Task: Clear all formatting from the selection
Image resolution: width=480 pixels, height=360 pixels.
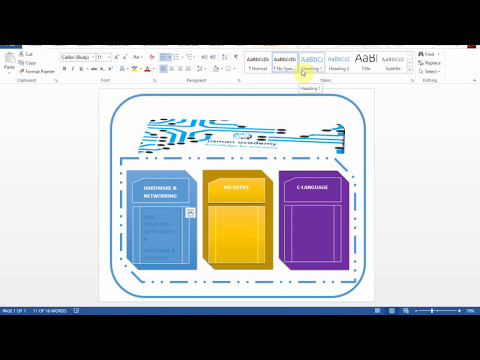Action: [152, 57]
